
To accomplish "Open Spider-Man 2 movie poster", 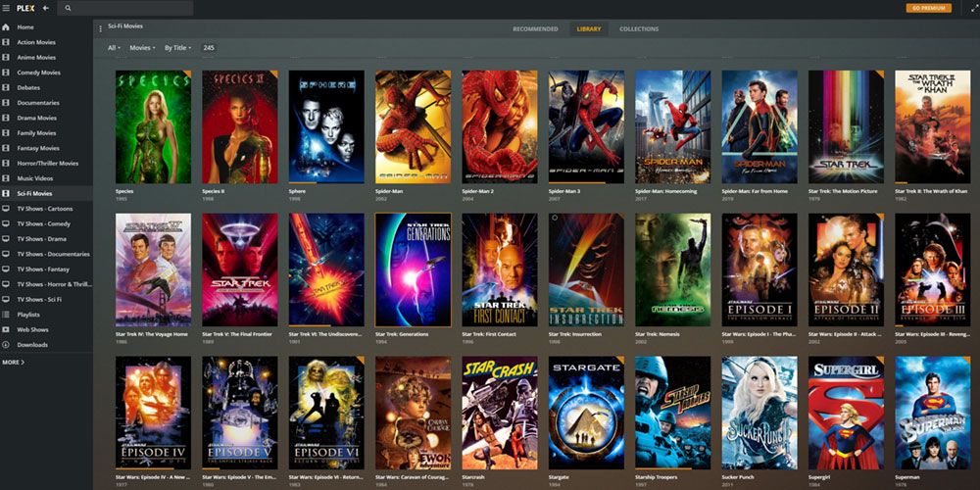I will [500, 126].
